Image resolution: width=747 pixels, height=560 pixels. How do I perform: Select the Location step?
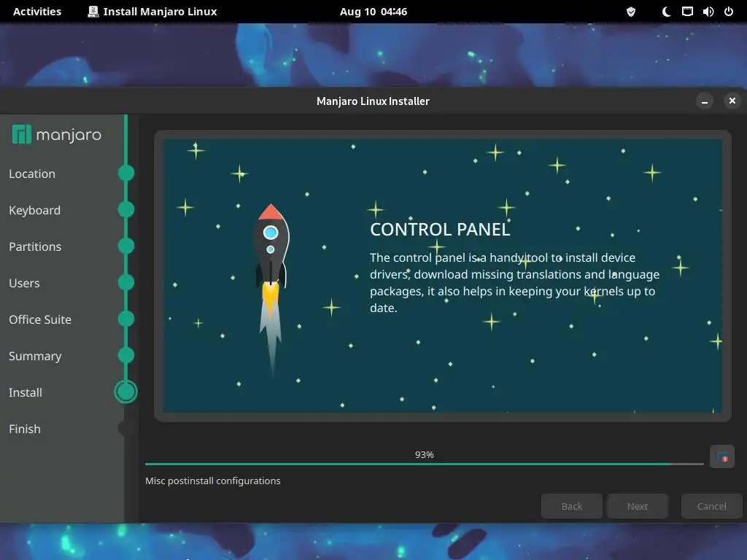[32, 174]
